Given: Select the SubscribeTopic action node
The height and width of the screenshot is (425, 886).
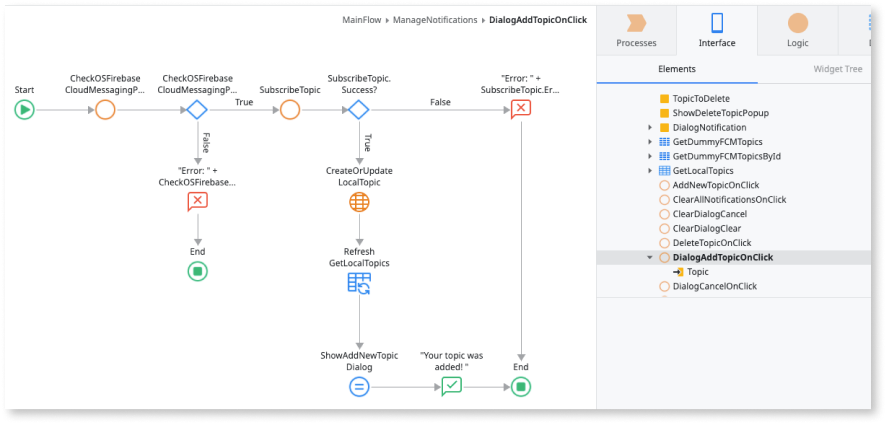Looking at the screenshot, I should tap(290, 110).
